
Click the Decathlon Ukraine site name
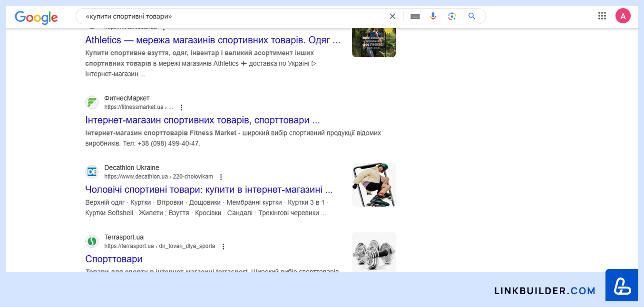click(132, 168)
